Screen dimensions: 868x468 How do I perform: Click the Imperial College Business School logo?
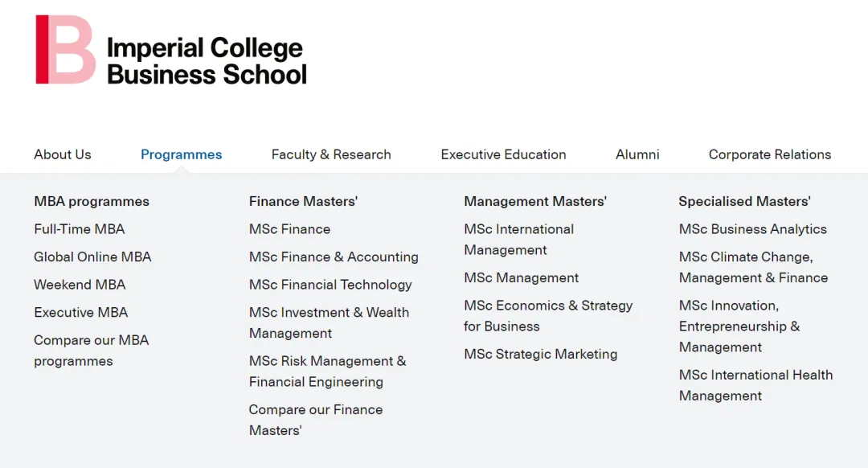tap(171, 50)
